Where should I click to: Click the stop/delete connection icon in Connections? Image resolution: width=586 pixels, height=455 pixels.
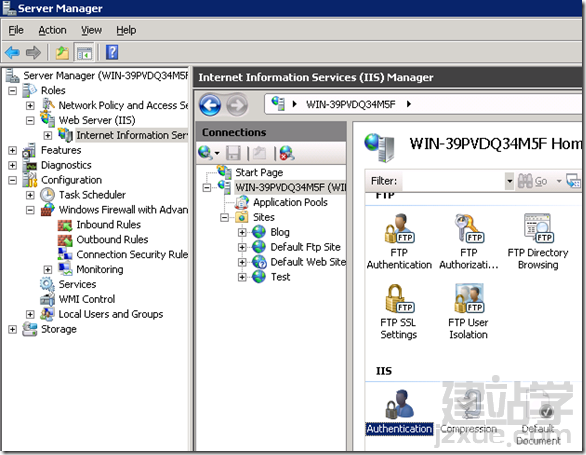[x=287, y=153]
